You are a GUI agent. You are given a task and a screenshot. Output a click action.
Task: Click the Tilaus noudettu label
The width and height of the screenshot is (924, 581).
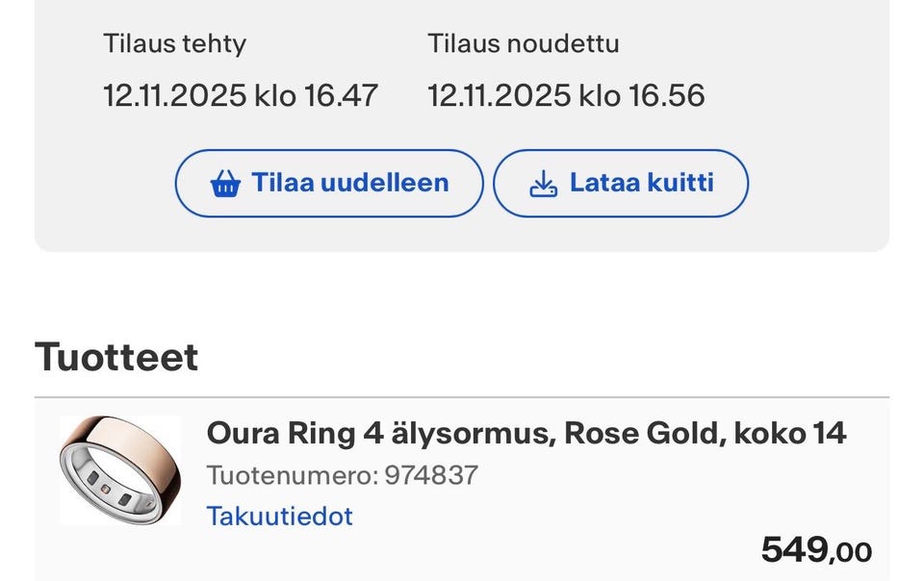(x=524, y=44)
